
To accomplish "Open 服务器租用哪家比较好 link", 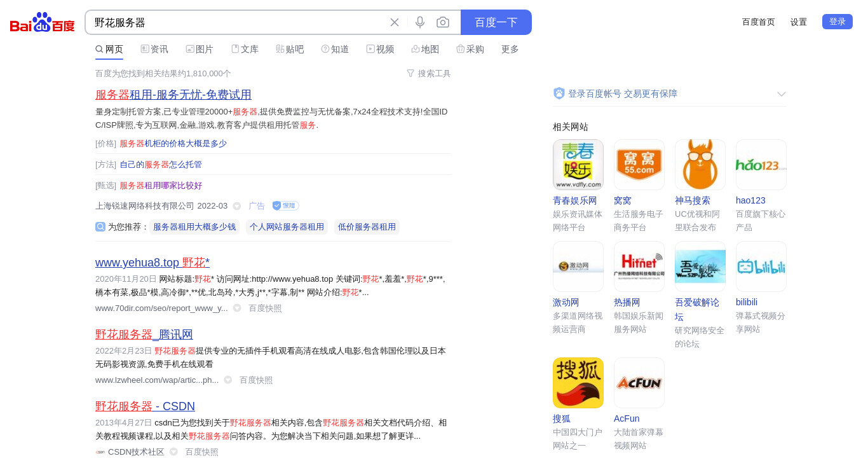I will click(161, 186).
